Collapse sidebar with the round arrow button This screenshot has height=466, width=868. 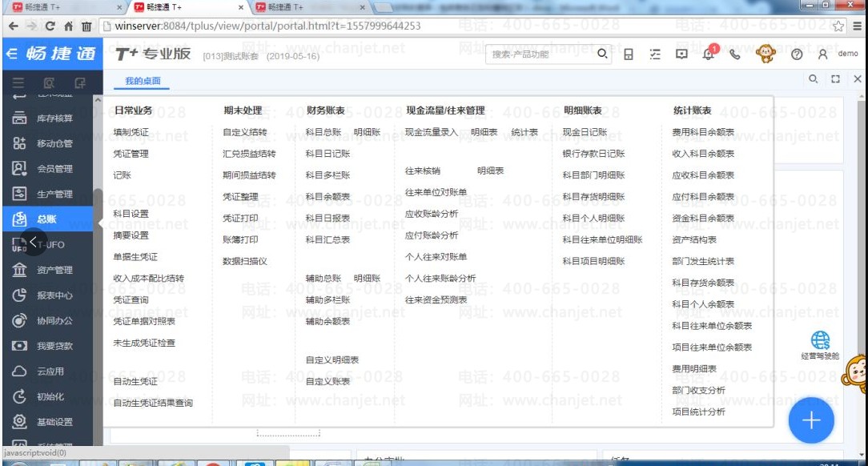(33, 242)
